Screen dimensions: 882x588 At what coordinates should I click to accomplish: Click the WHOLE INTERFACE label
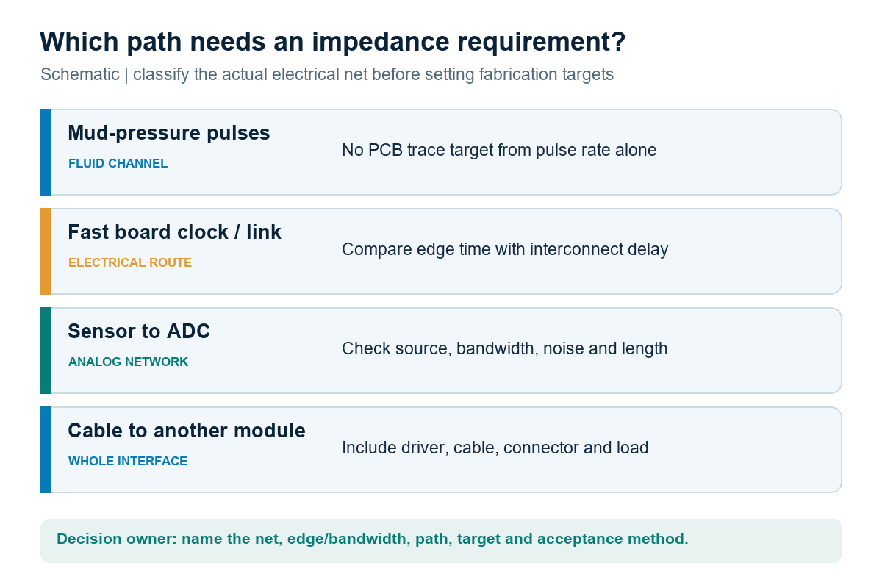128,462
